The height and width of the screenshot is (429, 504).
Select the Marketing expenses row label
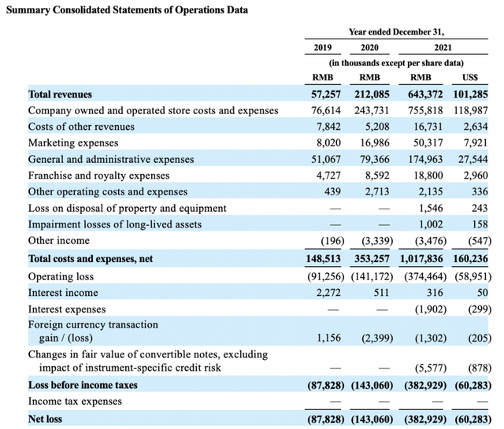tap(73, 142)
